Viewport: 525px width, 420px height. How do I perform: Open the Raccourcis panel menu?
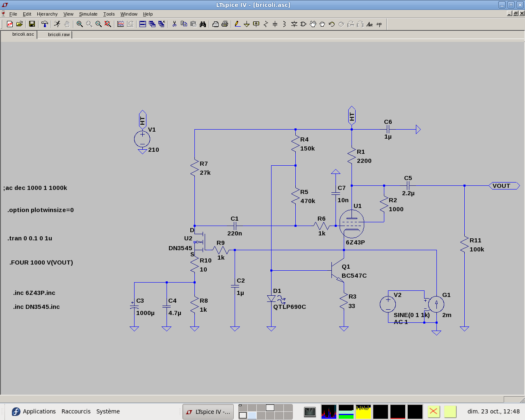pos(76,411)
